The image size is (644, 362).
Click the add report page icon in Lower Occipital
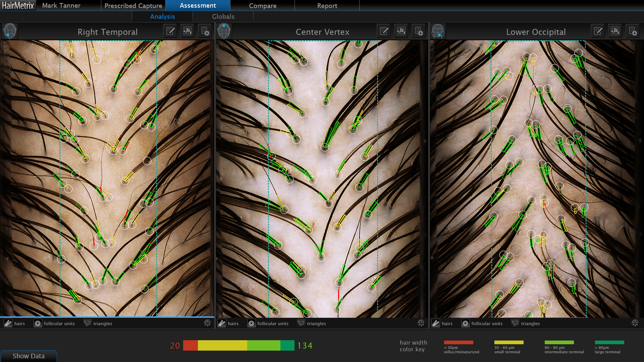[633, 32]
